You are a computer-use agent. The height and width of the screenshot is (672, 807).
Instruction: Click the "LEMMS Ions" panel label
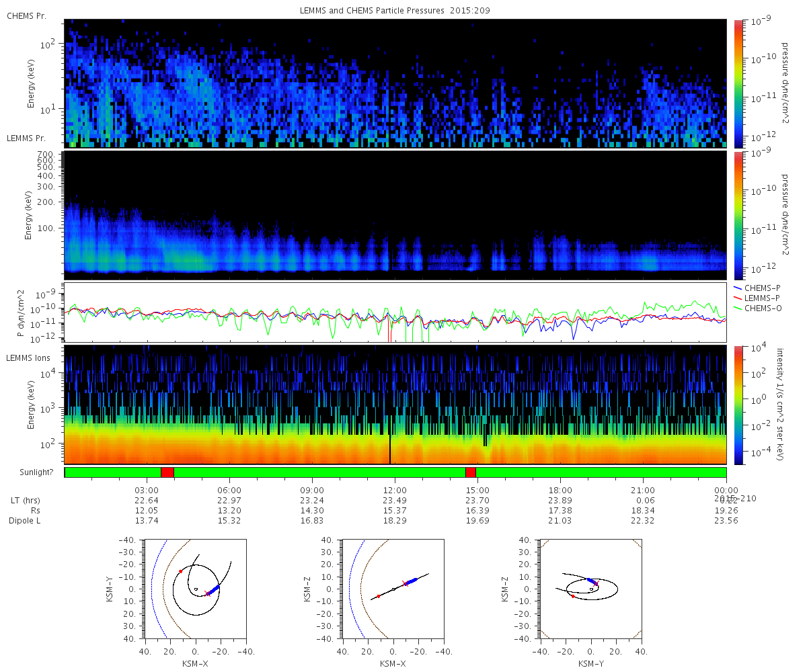click(28, 358)
